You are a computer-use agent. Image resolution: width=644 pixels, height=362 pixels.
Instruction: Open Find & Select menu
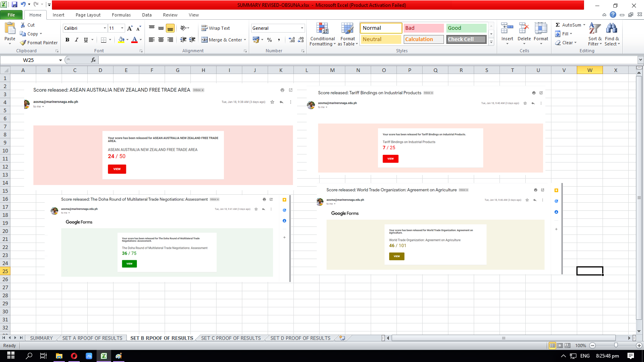tap(612, 34)
